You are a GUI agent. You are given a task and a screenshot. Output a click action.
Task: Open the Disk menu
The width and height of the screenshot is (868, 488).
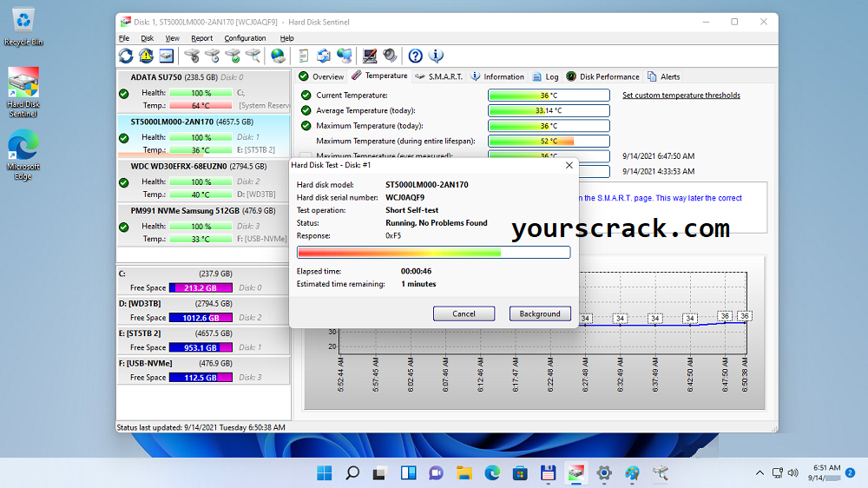148,38
